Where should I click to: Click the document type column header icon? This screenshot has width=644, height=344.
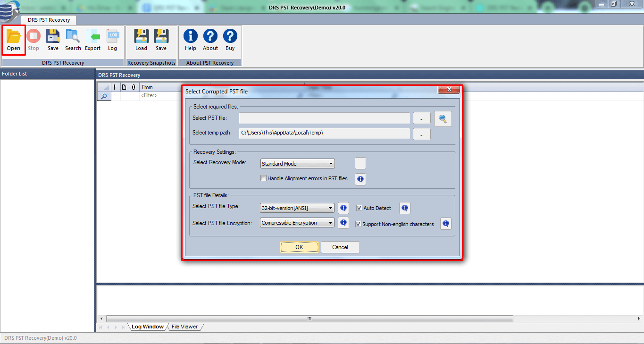click(x=124, y=87)
